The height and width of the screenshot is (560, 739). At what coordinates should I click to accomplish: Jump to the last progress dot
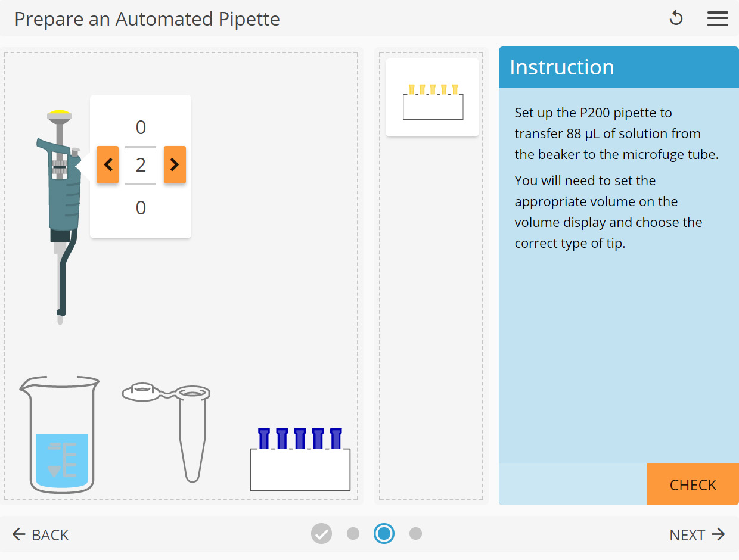click(x=416, y=534)
